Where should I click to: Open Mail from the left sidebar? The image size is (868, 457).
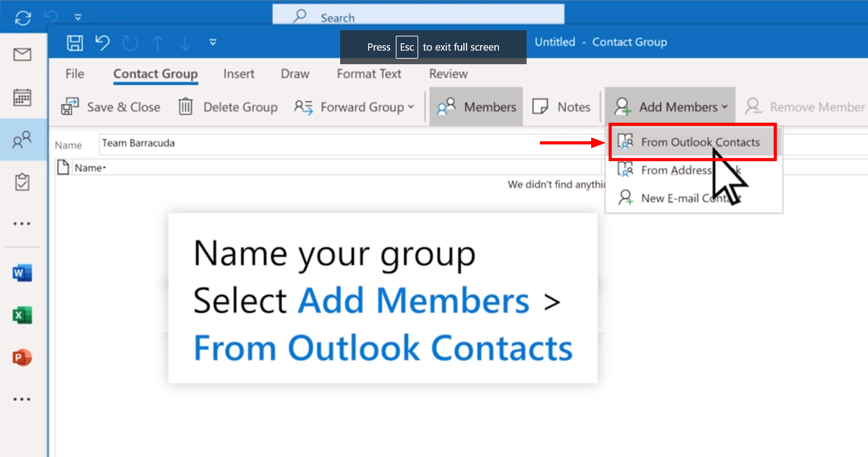pos(23,54)
